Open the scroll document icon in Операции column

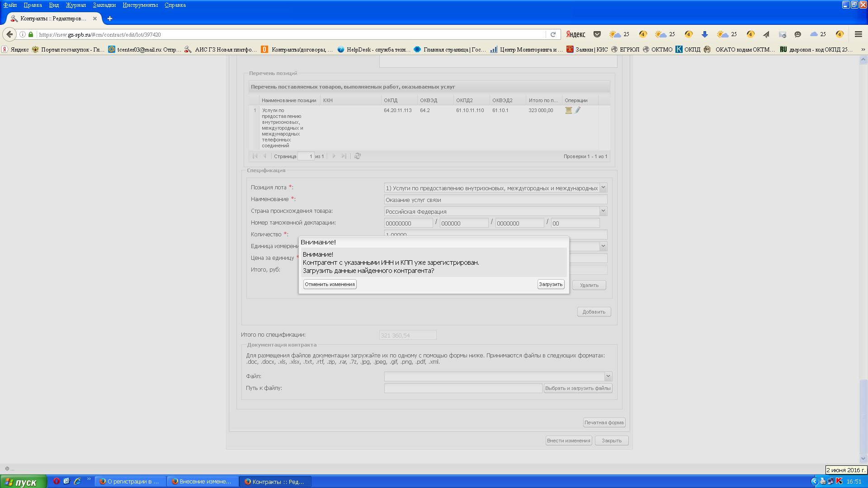click(568, 110)
